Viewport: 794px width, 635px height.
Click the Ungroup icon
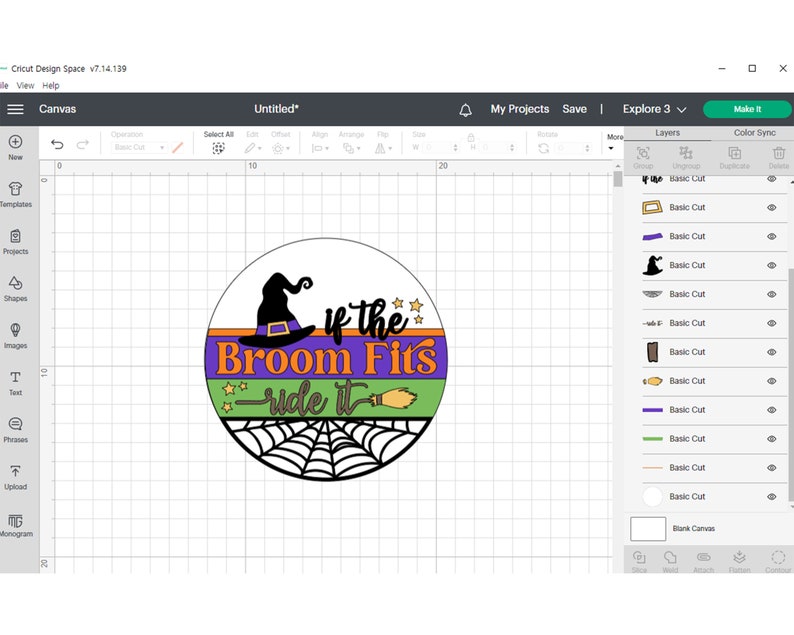(x=686, y=153)
